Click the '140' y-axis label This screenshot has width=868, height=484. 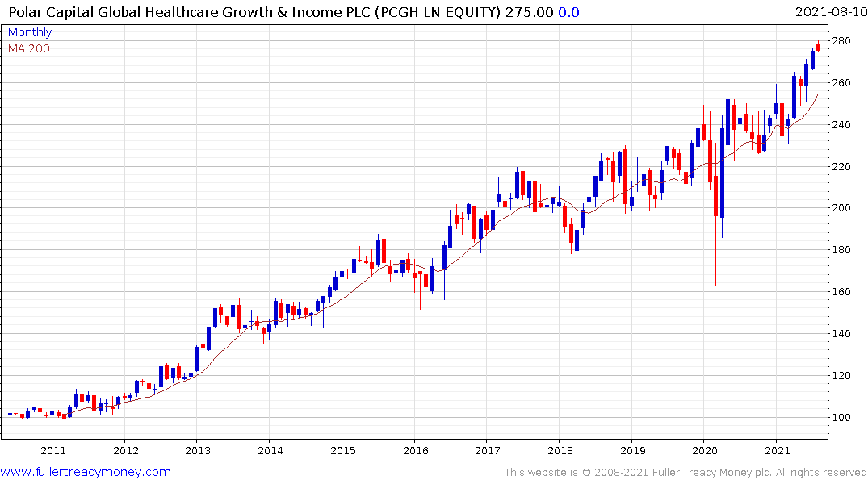coord(841,333)
